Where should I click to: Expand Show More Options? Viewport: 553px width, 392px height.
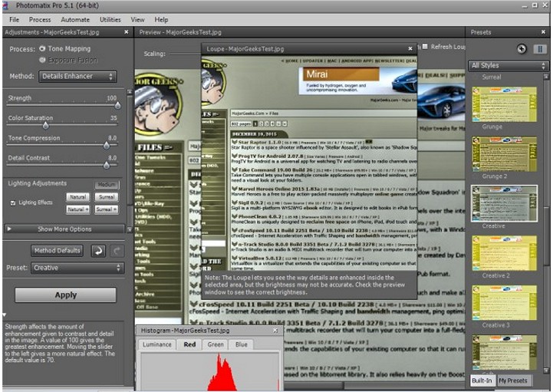pyautogui.click(x=64, y=229)
